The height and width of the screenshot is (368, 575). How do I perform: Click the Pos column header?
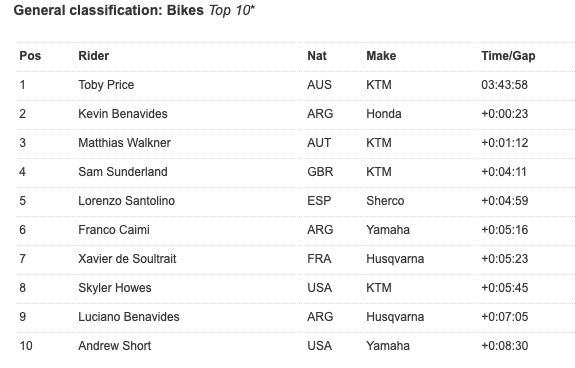tap(30, 56)
